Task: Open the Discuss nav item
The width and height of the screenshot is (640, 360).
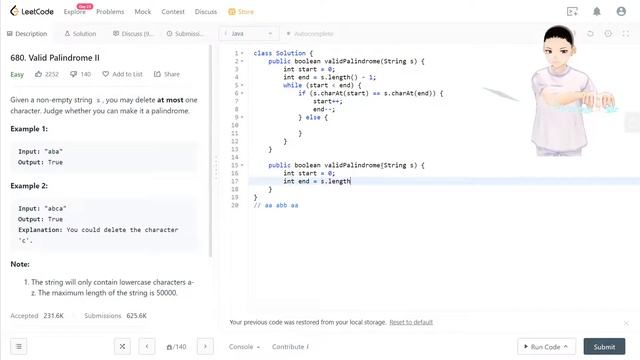Action: coord(206,11)
